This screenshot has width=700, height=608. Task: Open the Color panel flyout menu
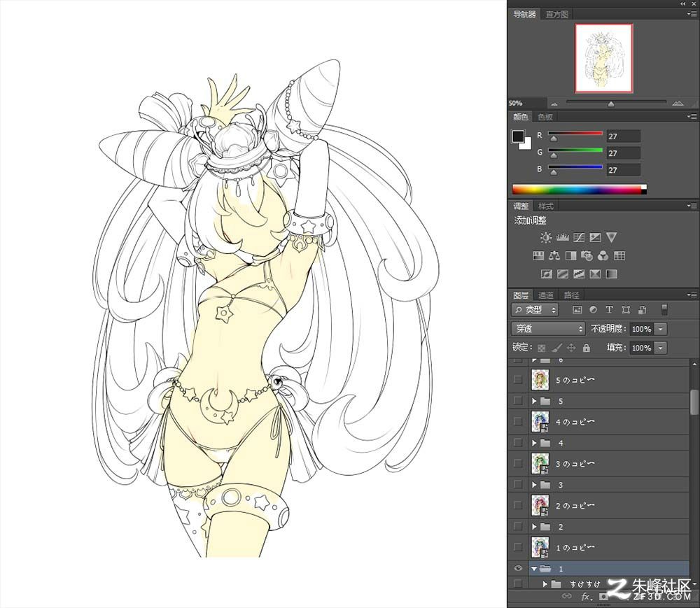[x=692, y=116]
